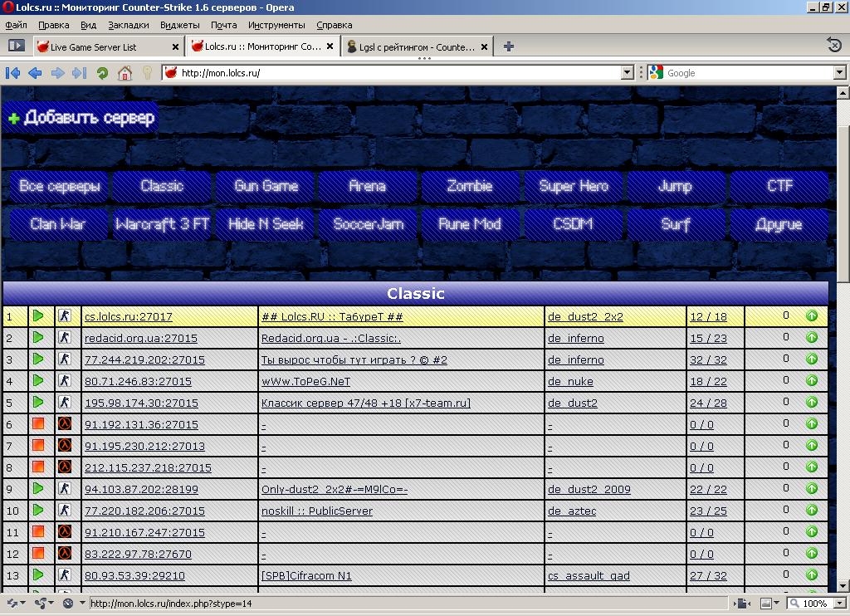
Task: Select the Zombie server category
Action: click(470, 186)
